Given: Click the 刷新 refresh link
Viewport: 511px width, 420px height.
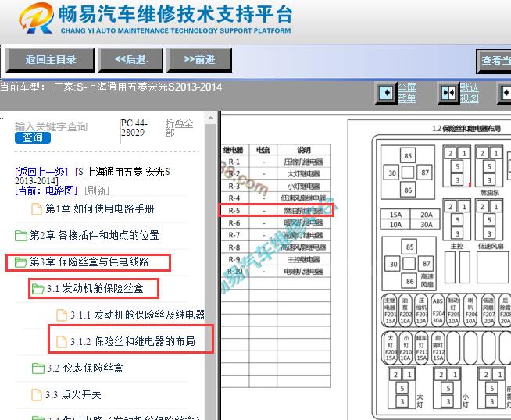Looking at the screenshot, I should 97,190.
